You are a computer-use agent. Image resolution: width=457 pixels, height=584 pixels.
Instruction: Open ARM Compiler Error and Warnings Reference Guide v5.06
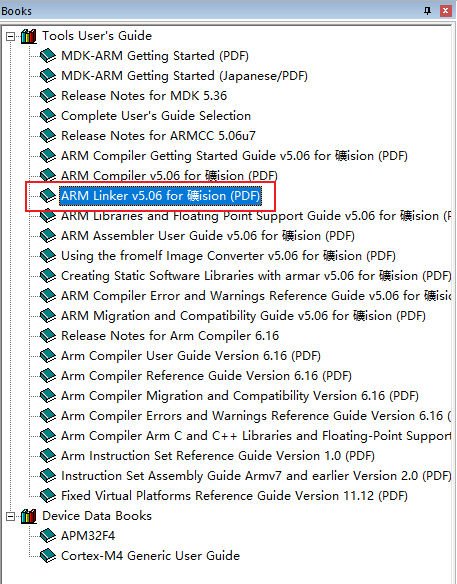(256, 296)
